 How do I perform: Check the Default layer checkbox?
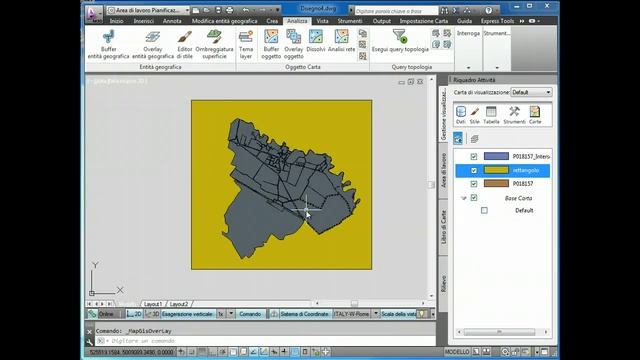tap(484, 211)
